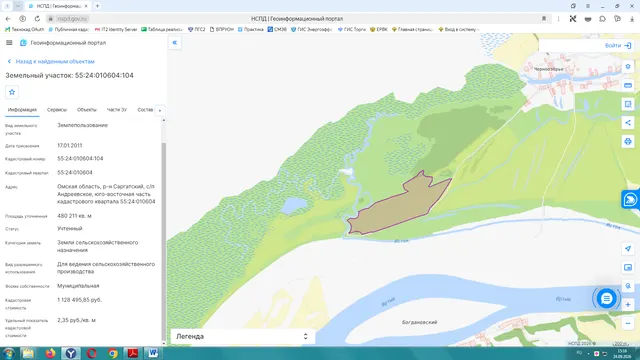This screenshot has width=640, height=360.
Task: Select ownership value Муниципальная
Action: pyautogui.click(x=78, y=286)
